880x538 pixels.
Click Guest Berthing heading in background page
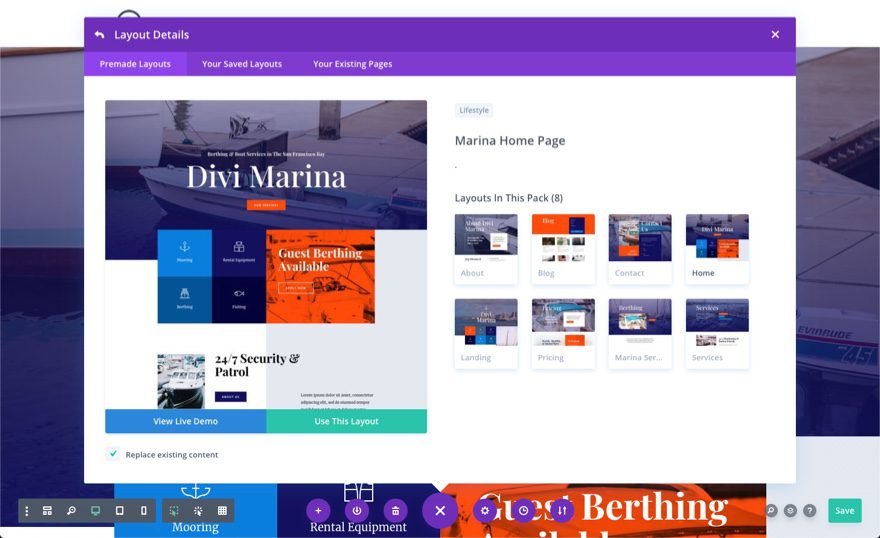pyautogui.click(x=603, y=508)
